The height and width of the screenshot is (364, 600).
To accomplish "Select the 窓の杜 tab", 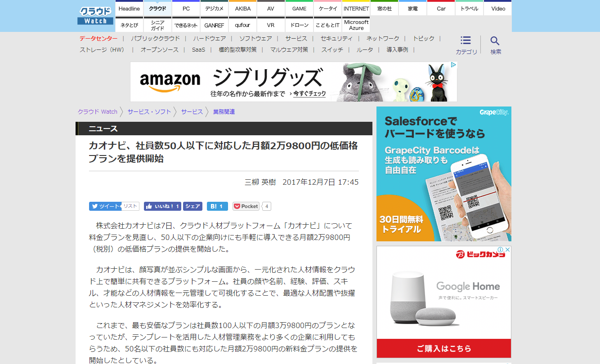I will tap(384, 9).
